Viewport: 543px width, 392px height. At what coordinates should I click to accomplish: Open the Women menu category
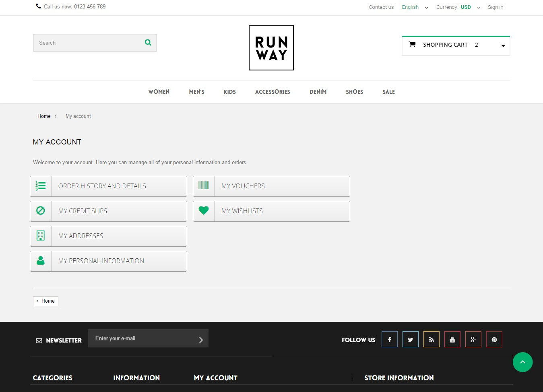coord(159,92)
